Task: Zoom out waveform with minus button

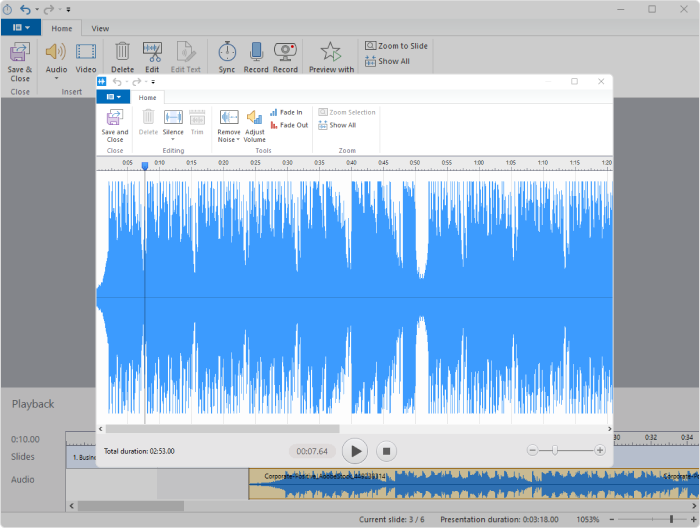Action: click(532, 450)
